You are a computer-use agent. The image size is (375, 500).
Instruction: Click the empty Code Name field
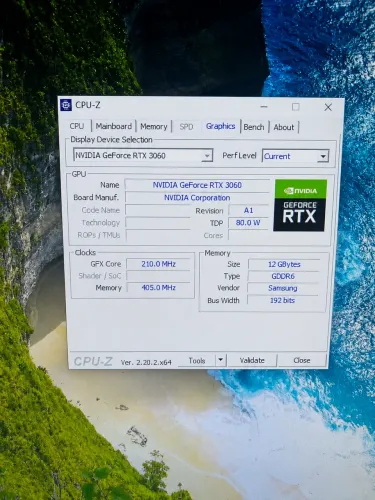(x=158, y=210)
